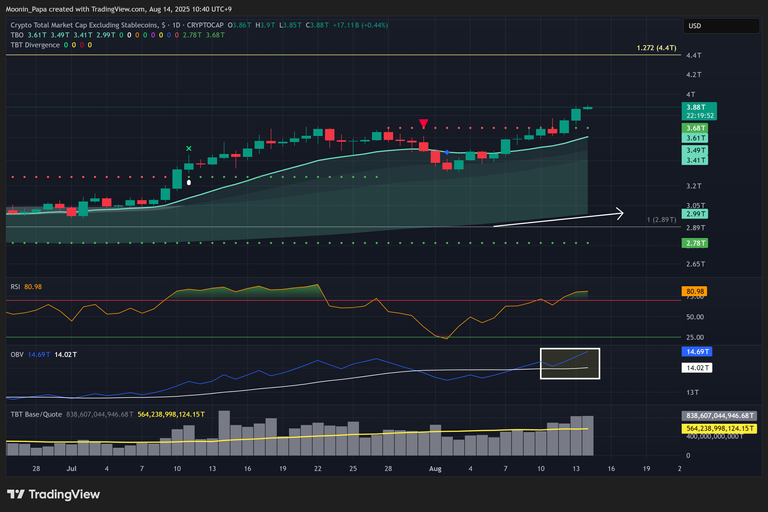
Task: Click the Jul label on the date axis
Action: [x=72, y=469]
